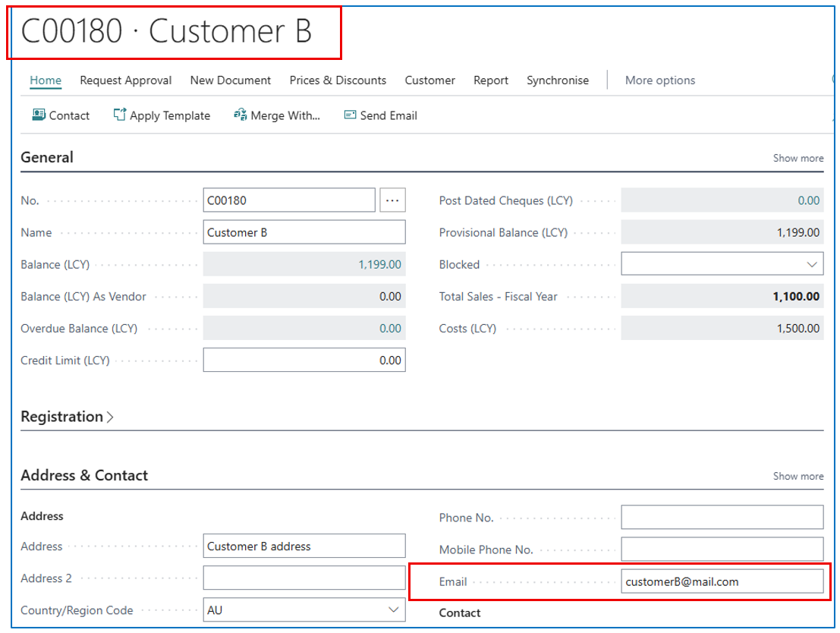
Task: Click into the Email input field
Action: pyautogui.click(x=721, y=582)
